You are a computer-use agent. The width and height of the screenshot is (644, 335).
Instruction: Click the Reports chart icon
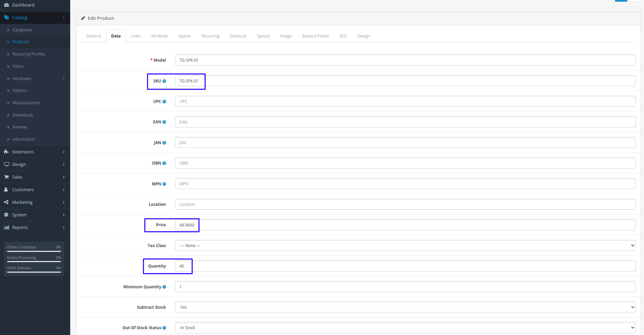click(6, 227)
